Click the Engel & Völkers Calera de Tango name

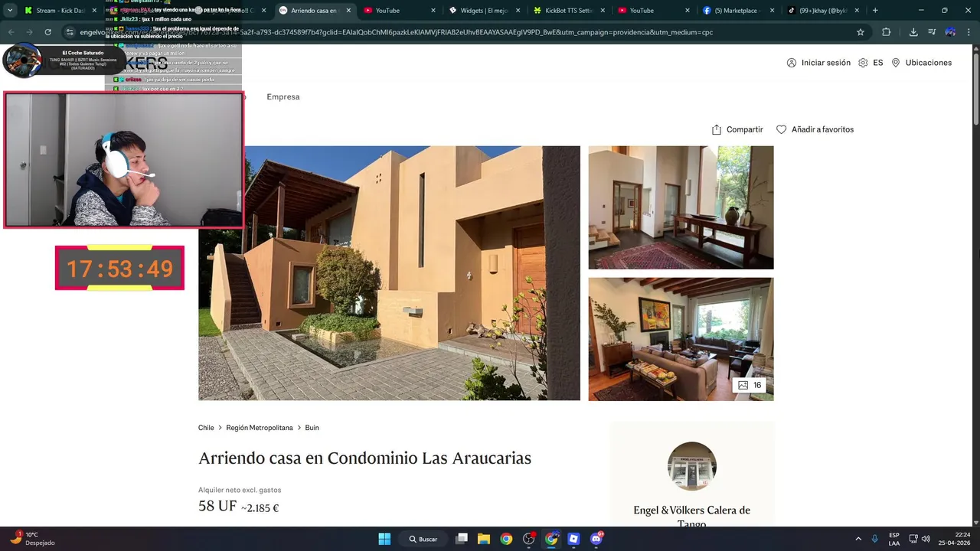click(x=692, y=517)
